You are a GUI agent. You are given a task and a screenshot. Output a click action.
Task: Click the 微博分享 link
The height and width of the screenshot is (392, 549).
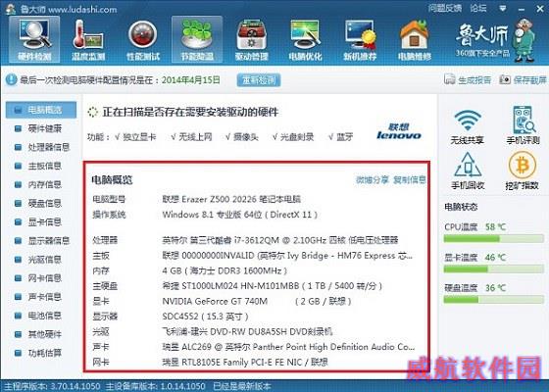pos(373,180)
